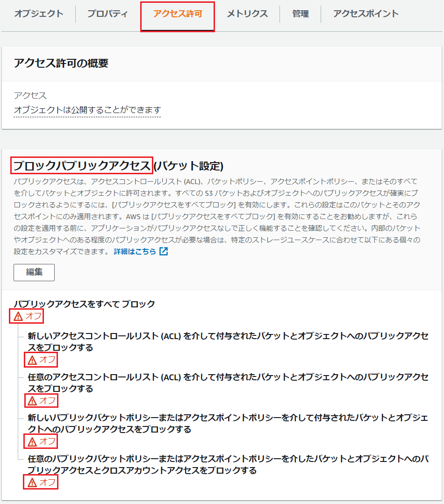
Task: Click the 編集 button
Action: tap(34, 272)
